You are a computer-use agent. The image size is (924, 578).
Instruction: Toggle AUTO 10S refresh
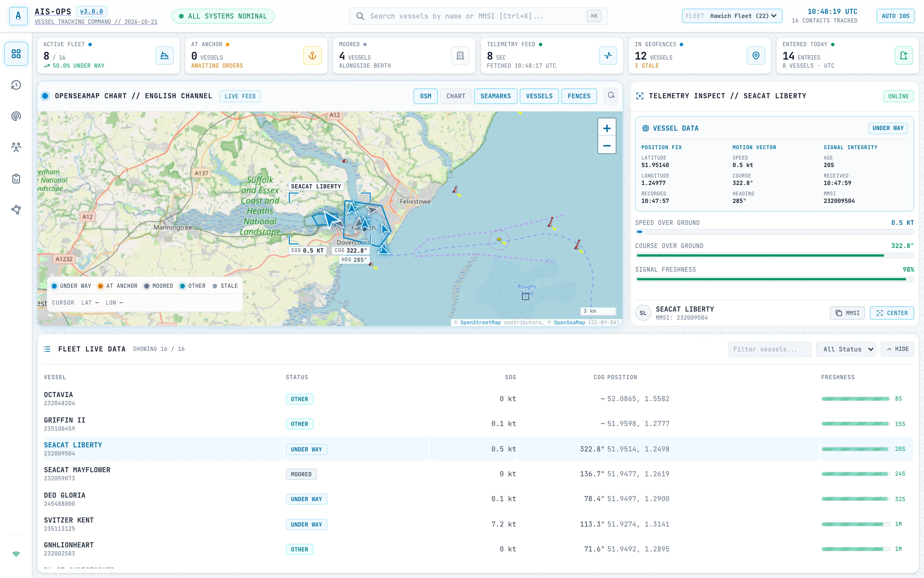(895, 16)
